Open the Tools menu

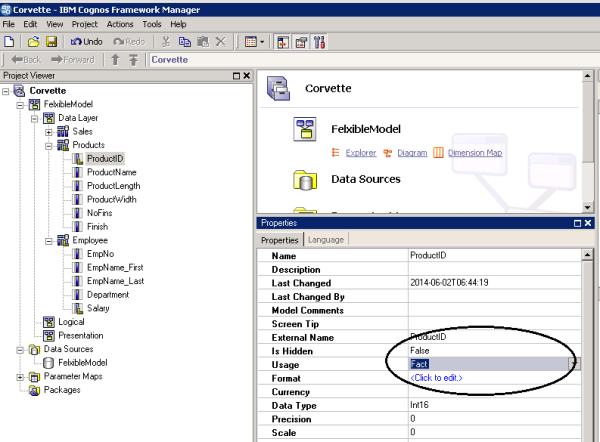(152, 24)
